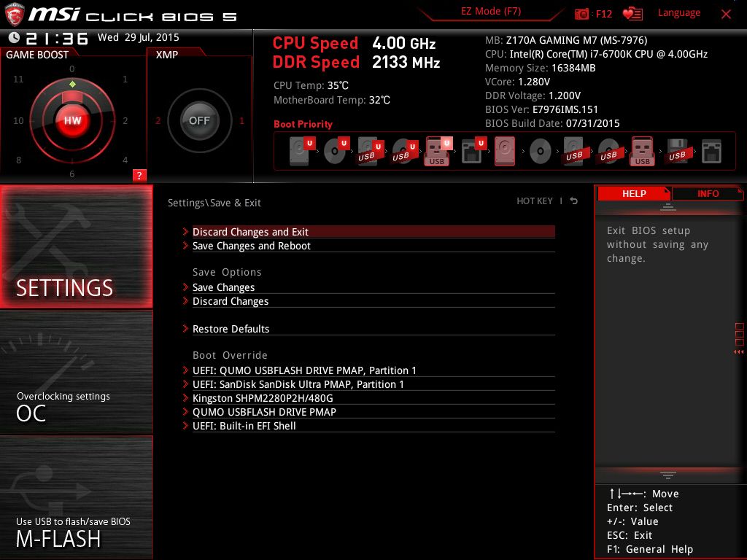
Task: Click the XMP tab label
Action: [x=167, y=55]
